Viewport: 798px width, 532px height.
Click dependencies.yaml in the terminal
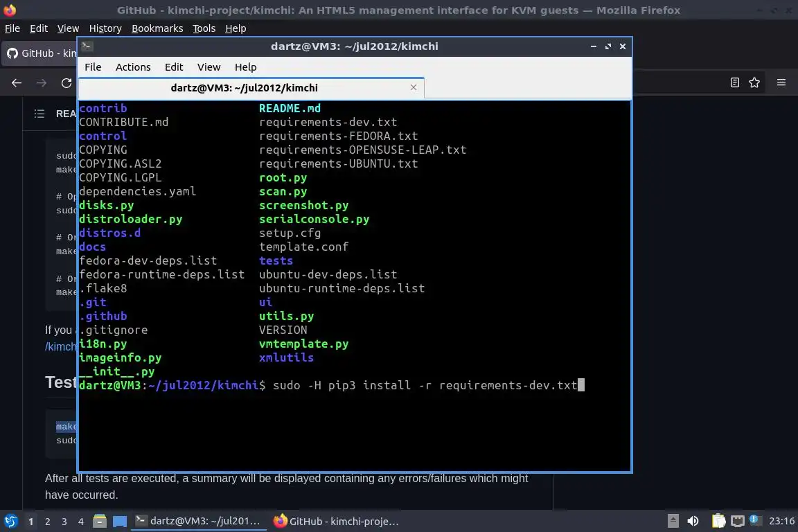(x=137, y=191)
